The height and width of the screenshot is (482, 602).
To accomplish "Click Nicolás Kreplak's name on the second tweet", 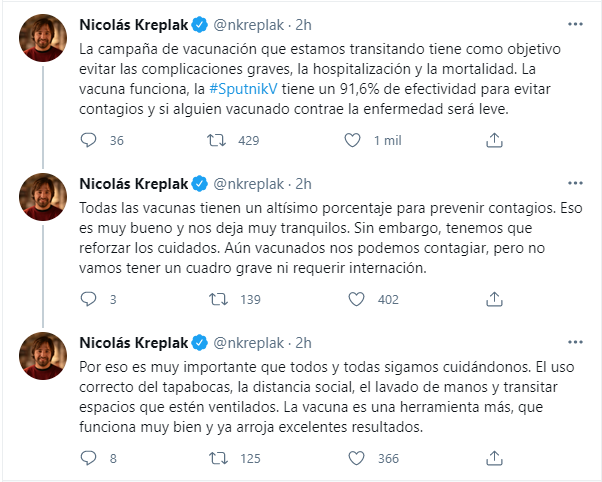I will pyautogui.click(x=134, y=184).
